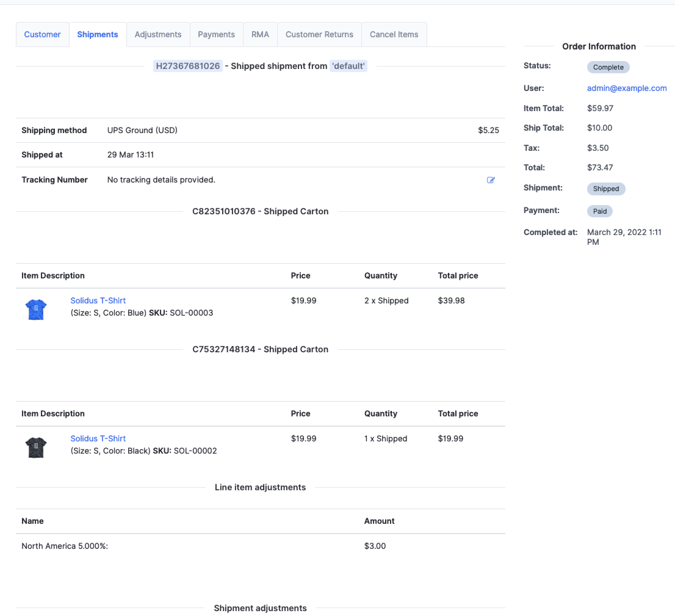Open the Payments tab
The height and width of the screenshot is (616, 675).
click(216, 34)
